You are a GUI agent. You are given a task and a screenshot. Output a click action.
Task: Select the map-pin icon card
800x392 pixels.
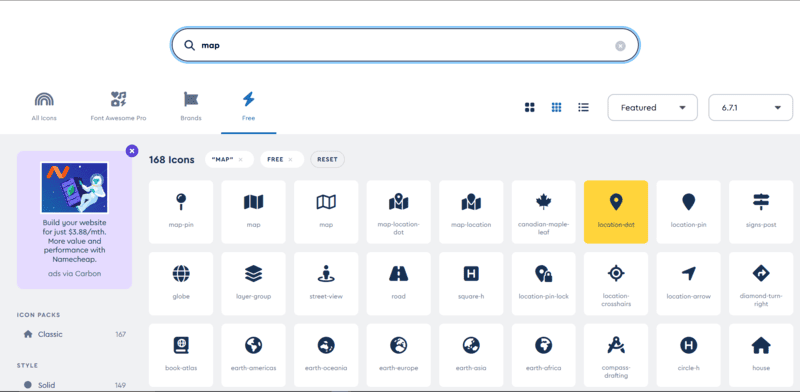181,212
